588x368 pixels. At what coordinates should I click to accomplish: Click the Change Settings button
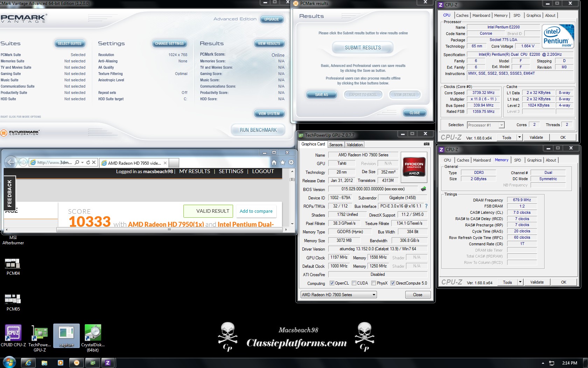coord(169,43)
